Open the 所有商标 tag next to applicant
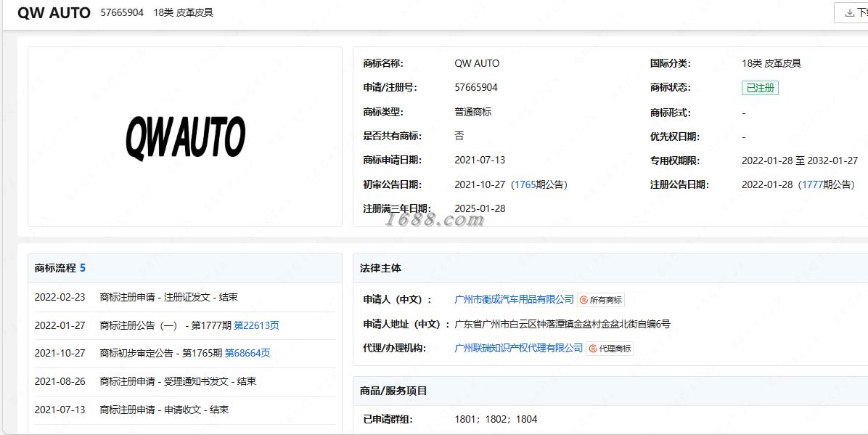 tap(601, 300)
